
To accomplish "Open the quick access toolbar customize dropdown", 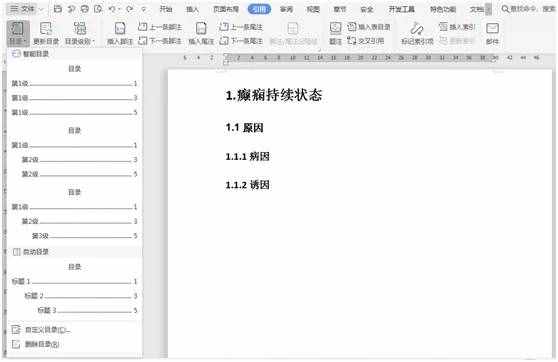I will click(144, 9).
